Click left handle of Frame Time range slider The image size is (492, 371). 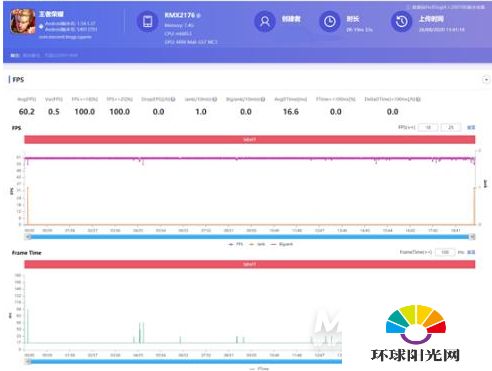coord(28,362)
